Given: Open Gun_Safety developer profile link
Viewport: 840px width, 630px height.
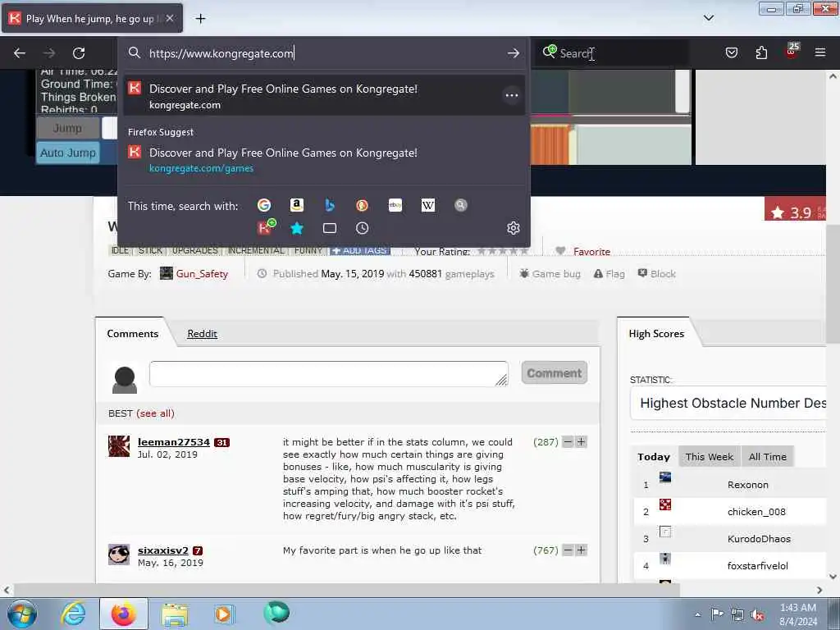Looking at the screenshot, I should pyautogui.click(x=202, y=274).
